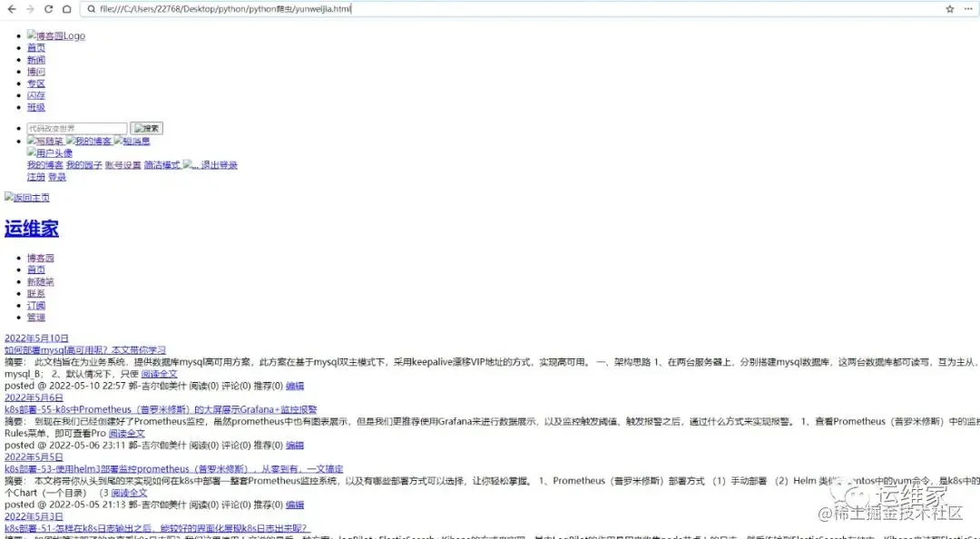
Task: Open the browser home page icon
Action: point(67,9)
